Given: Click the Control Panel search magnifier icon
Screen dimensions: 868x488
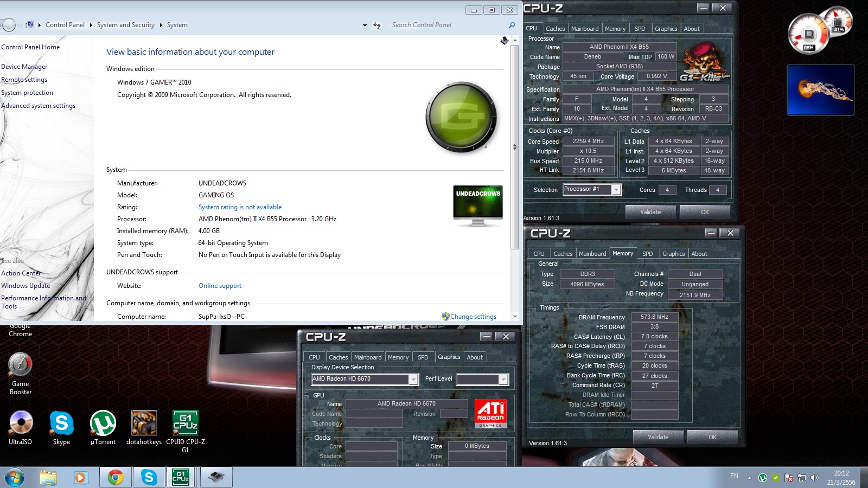Looking at the screenshot, I should [x=512, y=25].
